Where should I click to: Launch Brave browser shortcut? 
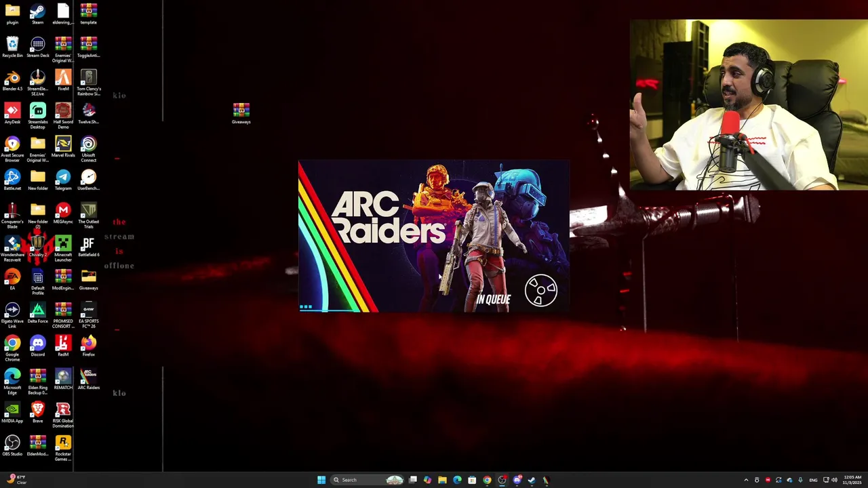tap(37, 413)
